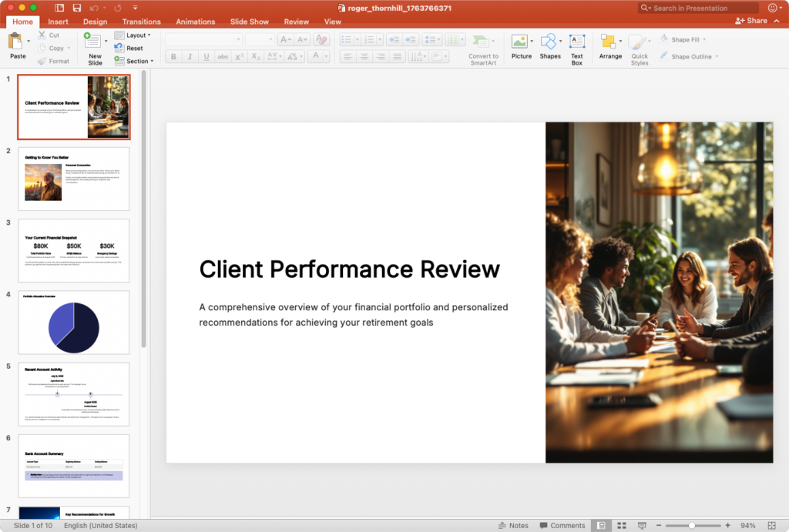789x532 pixels.
Task: Toggle the Comments pane
Action: pyautogui.click(x=561, y=525)
